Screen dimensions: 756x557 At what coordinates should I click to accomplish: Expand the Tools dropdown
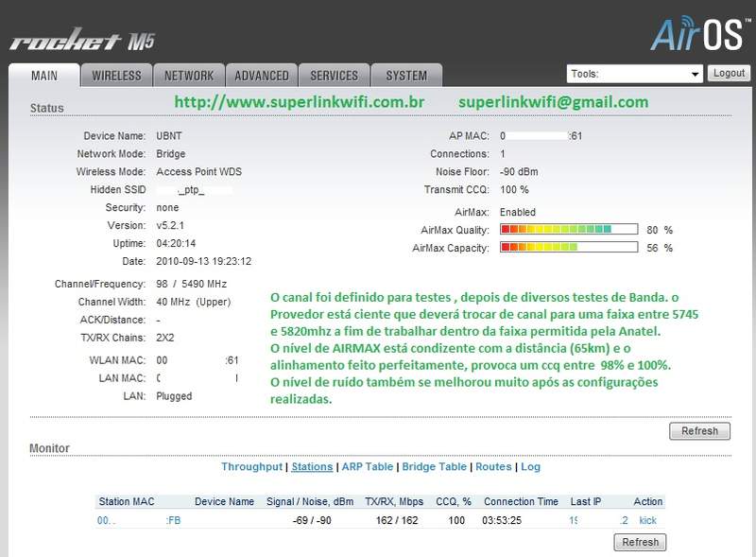tap(634, 74)
